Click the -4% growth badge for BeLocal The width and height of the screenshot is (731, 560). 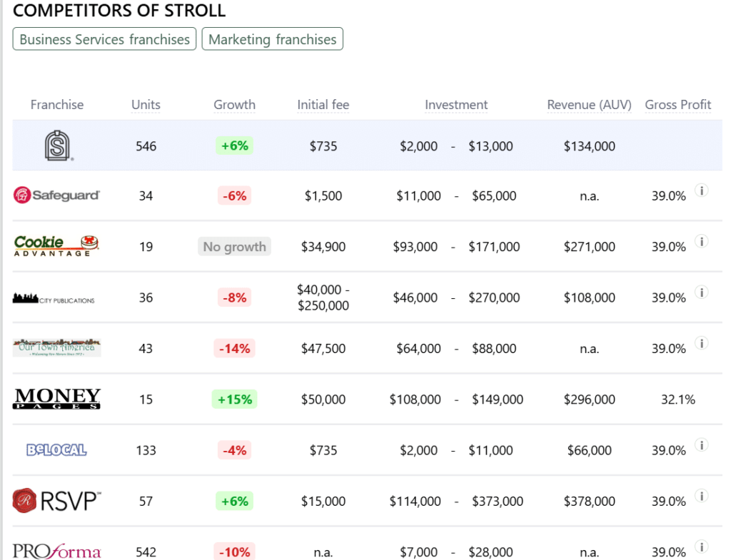click(x=234, y=450)
